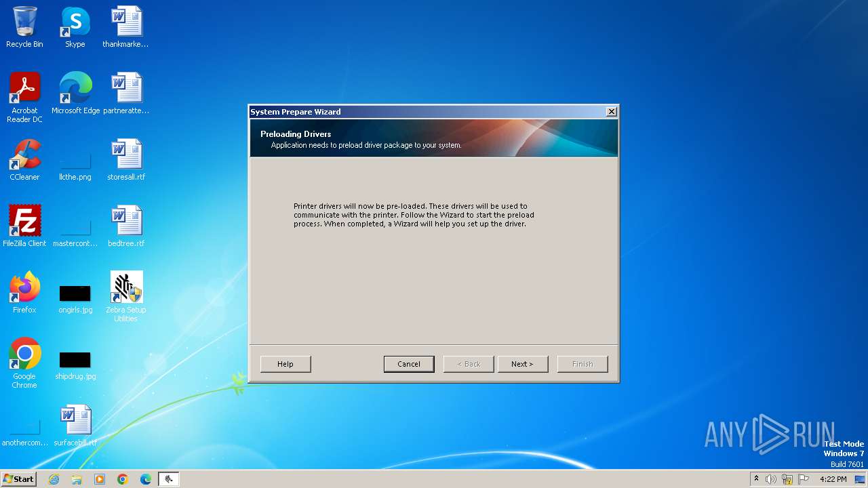This screenshot has height=488, width=868.
Task: Click the System Prepare Wizard title bar
Action: 427,112
